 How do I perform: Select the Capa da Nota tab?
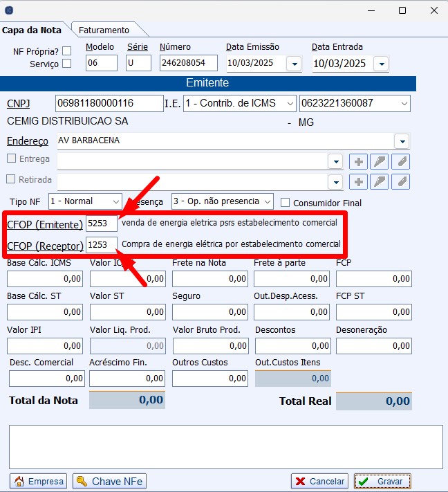coord(32,30)
